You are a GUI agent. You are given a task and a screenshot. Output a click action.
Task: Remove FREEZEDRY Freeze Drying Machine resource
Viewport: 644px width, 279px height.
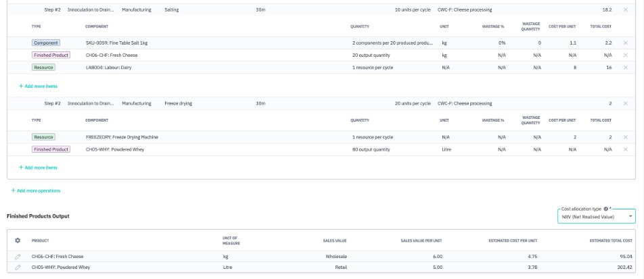625,136
